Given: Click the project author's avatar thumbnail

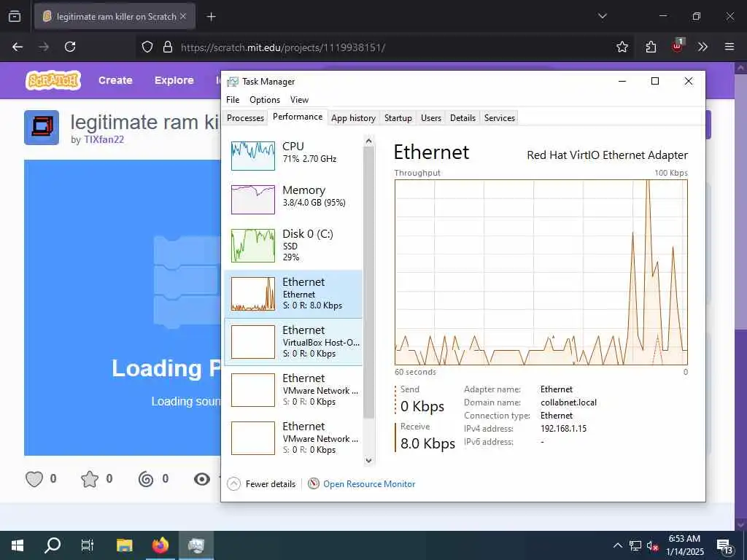Looking at the screenshot, I should 42,127.
